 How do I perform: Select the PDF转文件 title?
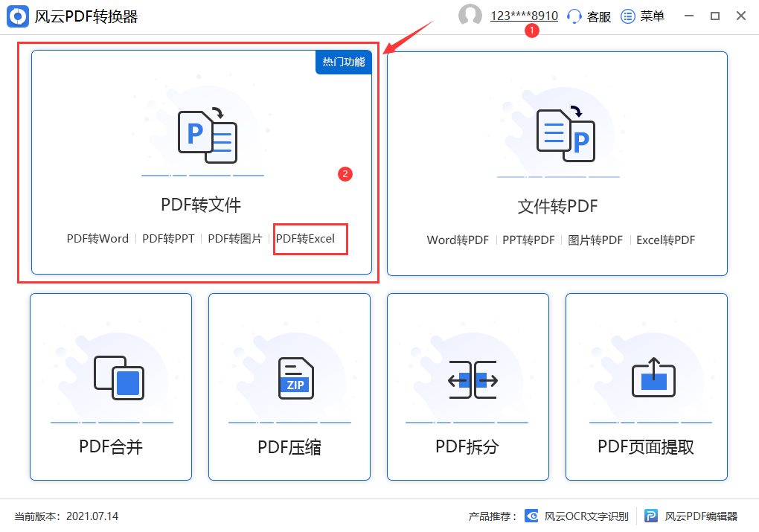(x=201, y=205)
